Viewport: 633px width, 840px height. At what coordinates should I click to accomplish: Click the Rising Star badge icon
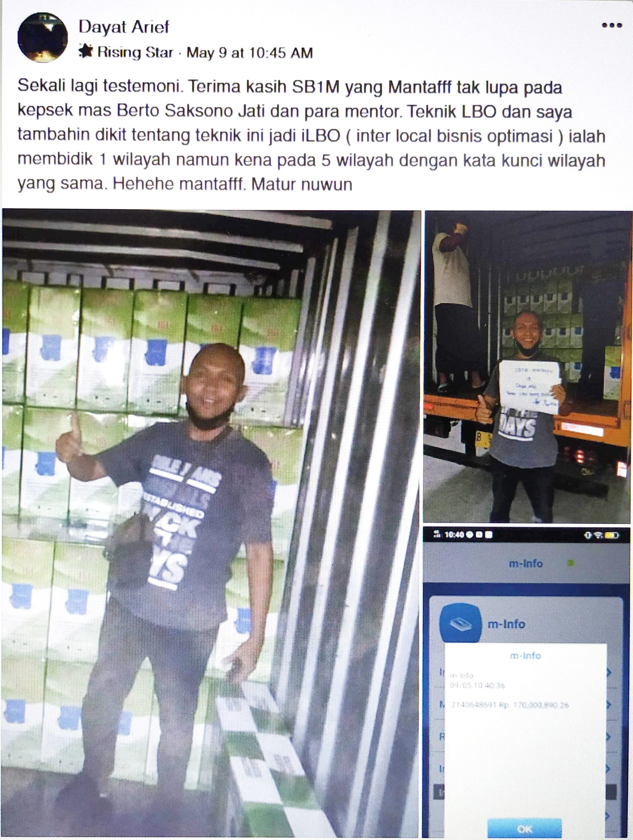click(86, 52)
